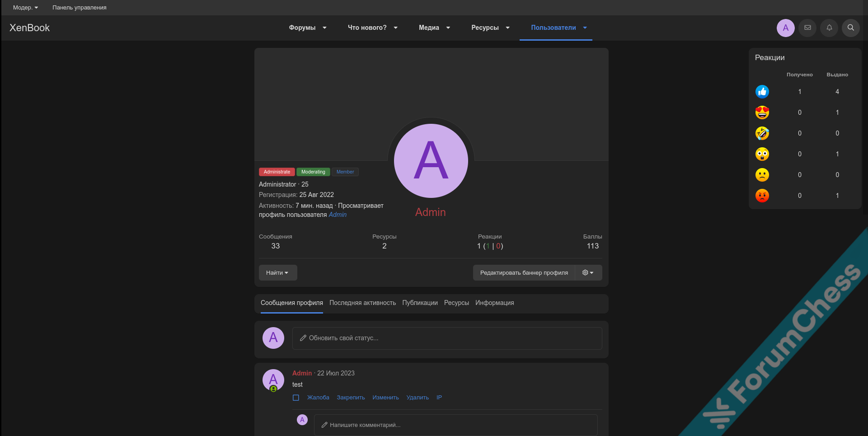The height and width of the screenshot is (436, 868).
Task: Click the large profile avatar image
Action: (x=431, y=161)
